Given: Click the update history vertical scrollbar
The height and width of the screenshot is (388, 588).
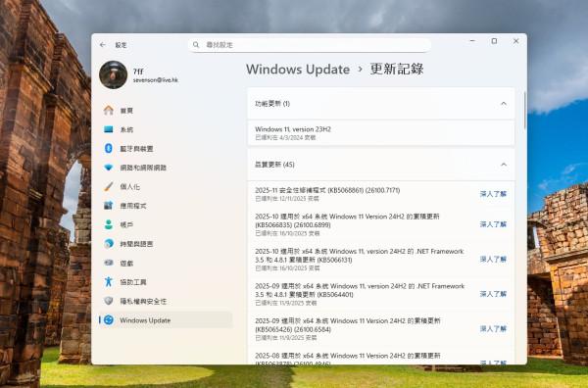Looking at the screenshot, I should click(524, 111).
